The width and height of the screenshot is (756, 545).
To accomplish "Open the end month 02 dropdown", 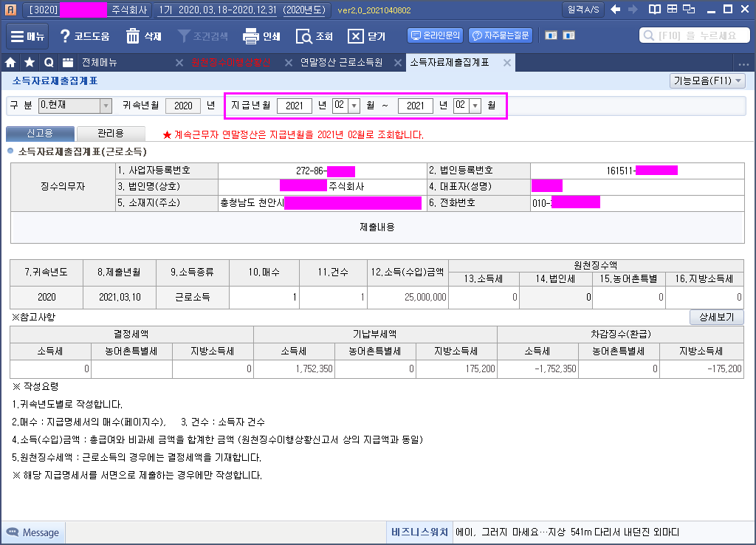I will 475,106.
